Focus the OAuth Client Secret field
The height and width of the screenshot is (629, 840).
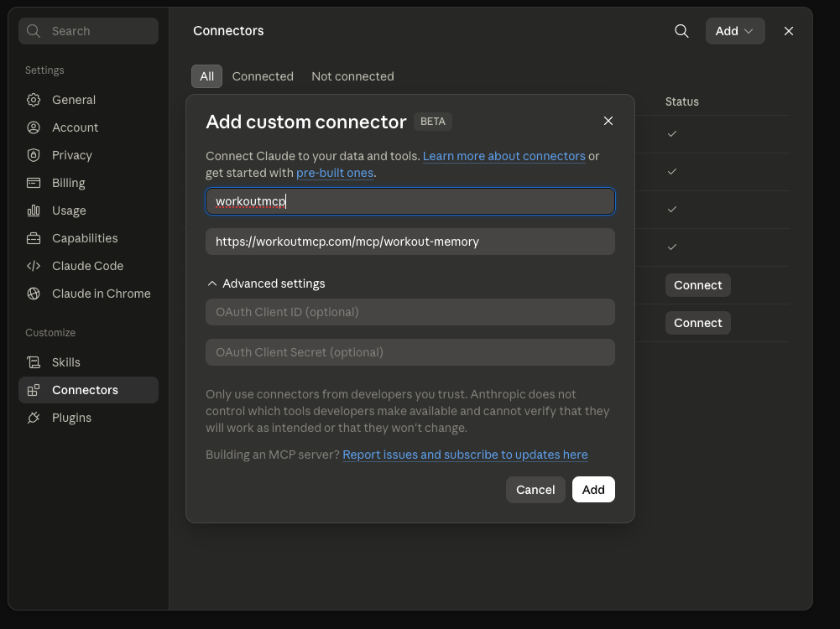(410, 352)
